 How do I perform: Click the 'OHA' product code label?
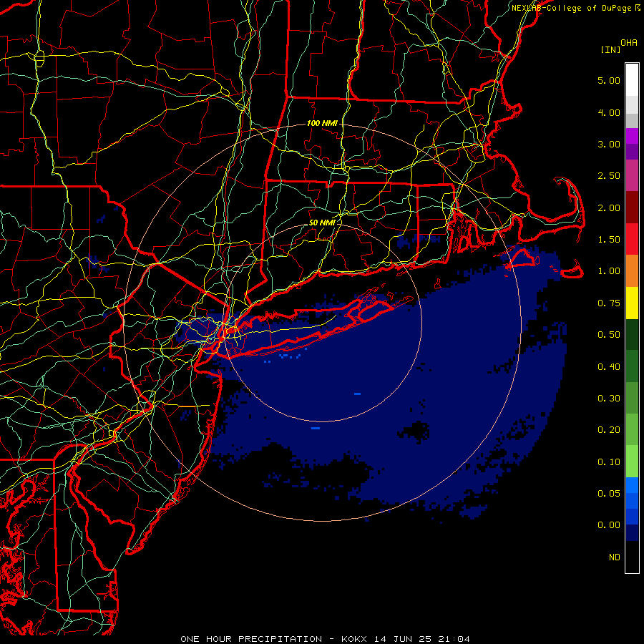pos(629,43)
